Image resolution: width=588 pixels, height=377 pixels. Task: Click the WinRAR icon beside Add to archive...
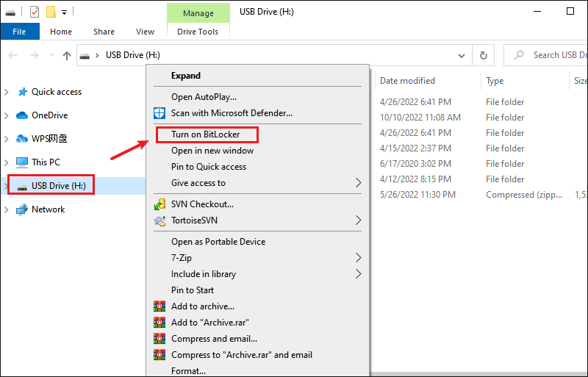click(159, 306)
